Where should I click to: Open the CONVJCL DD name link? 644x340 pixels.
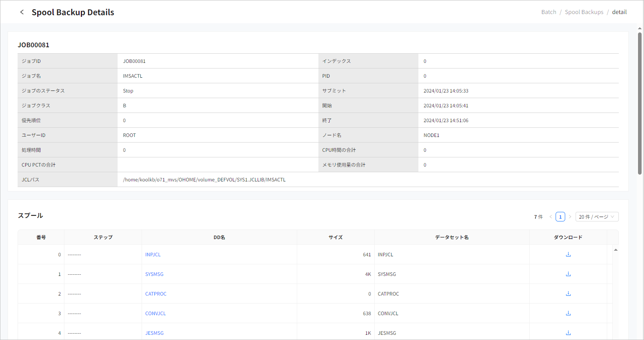coord(155,314)
